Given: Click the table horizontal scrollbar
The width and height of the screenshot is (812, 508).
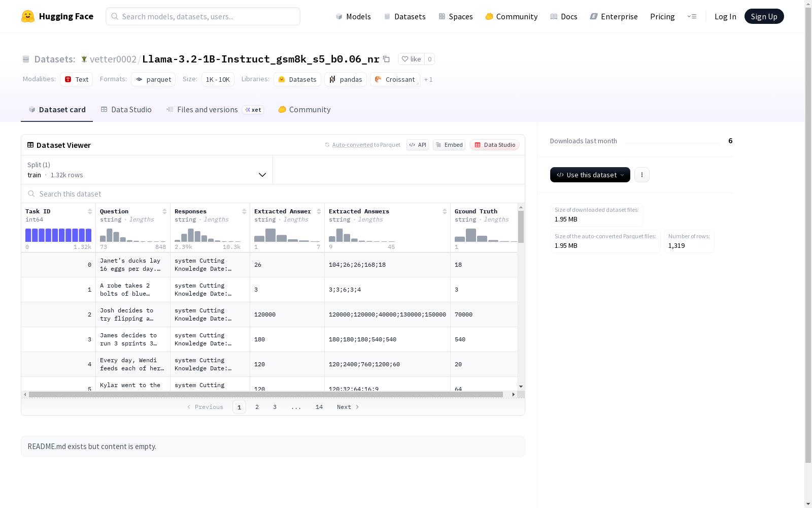Looking at the screenshot, I should (266, 394).
